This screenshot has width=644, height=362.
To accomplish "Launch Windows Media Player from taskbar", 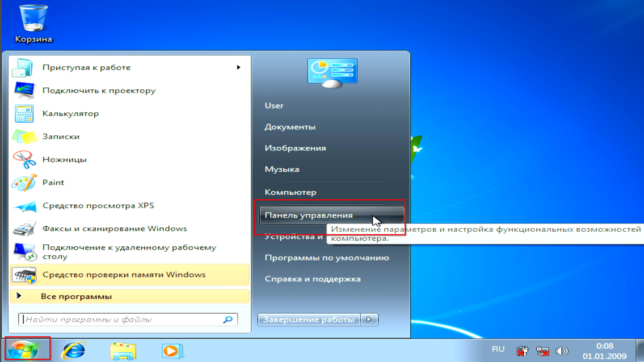I will 172,351.
